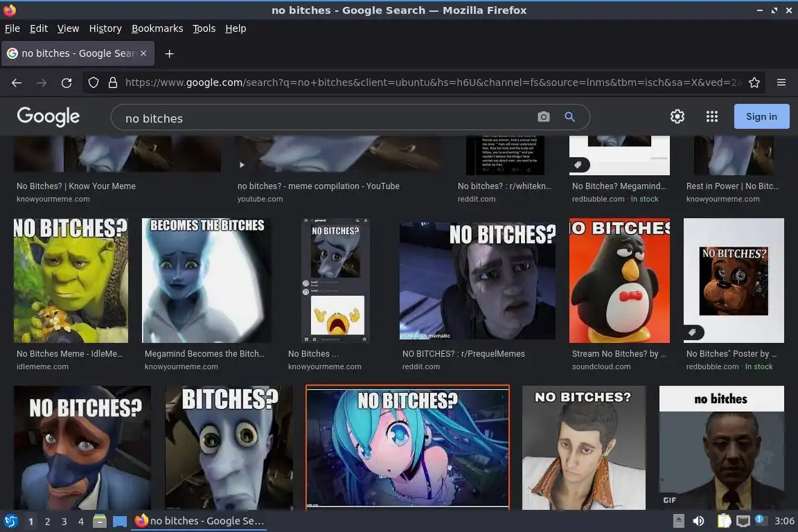Close the 'no bitches - Google Search' tab
798x532 pixels.
coord(143,53)
